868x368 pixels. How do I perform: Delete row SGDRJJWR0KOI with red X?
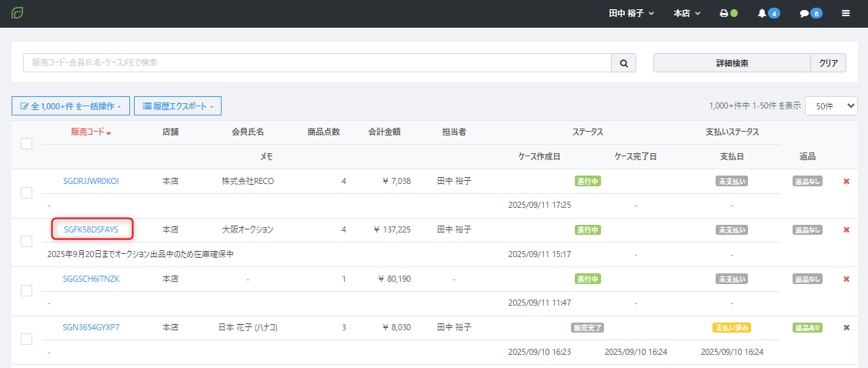[846, 182]
